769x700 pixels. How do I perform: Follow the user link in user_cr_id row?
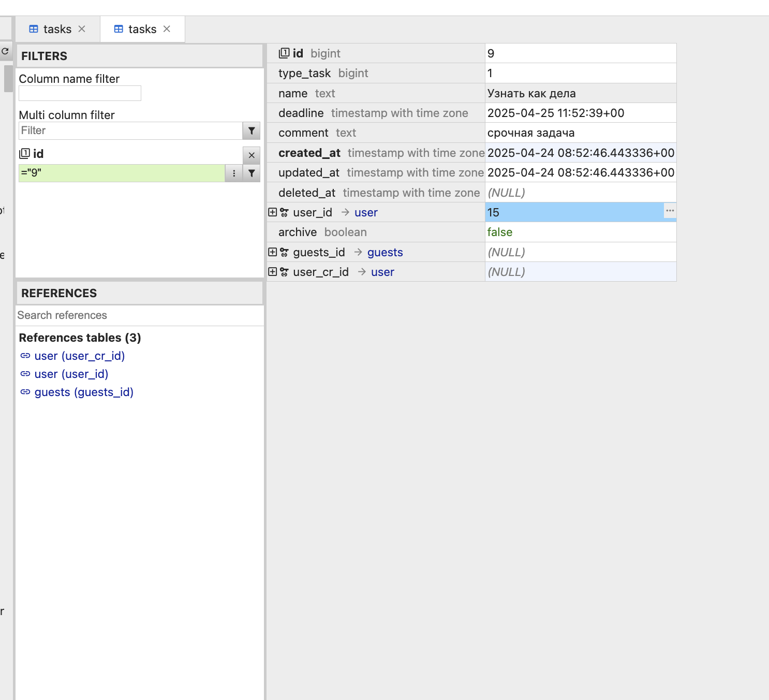point(382,272)
